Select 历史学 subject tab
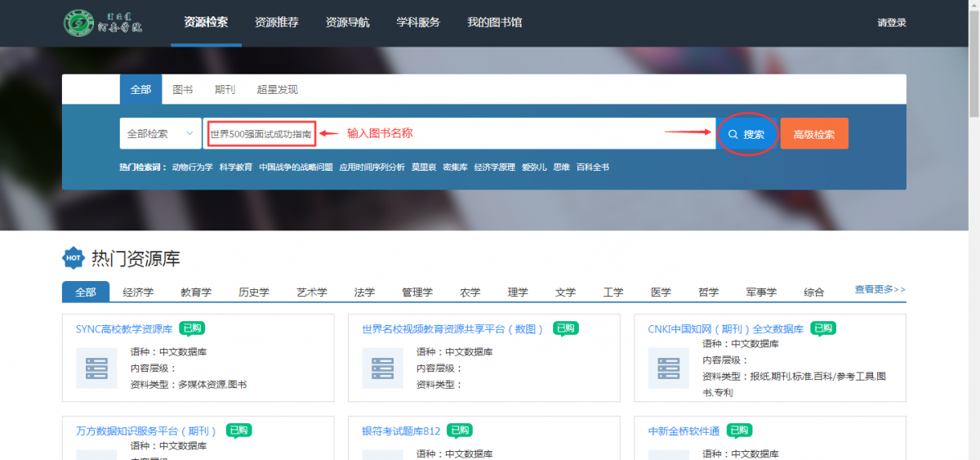 tap(254, 292)
